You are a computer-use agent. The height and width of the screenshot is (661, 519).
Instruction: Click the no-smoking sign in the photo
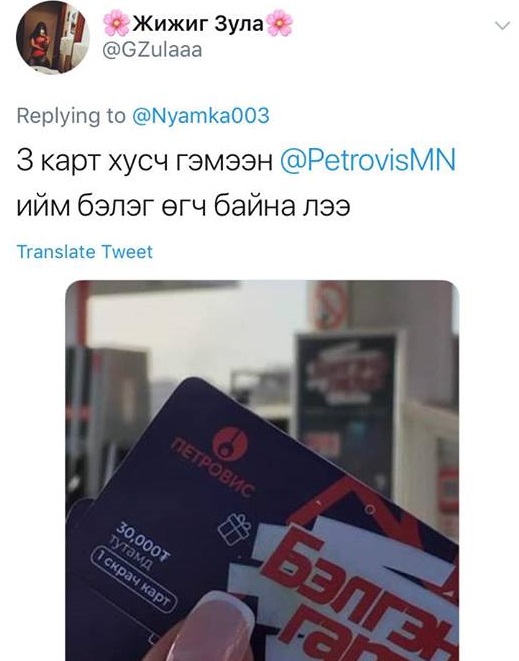click(x=330, y=305)
